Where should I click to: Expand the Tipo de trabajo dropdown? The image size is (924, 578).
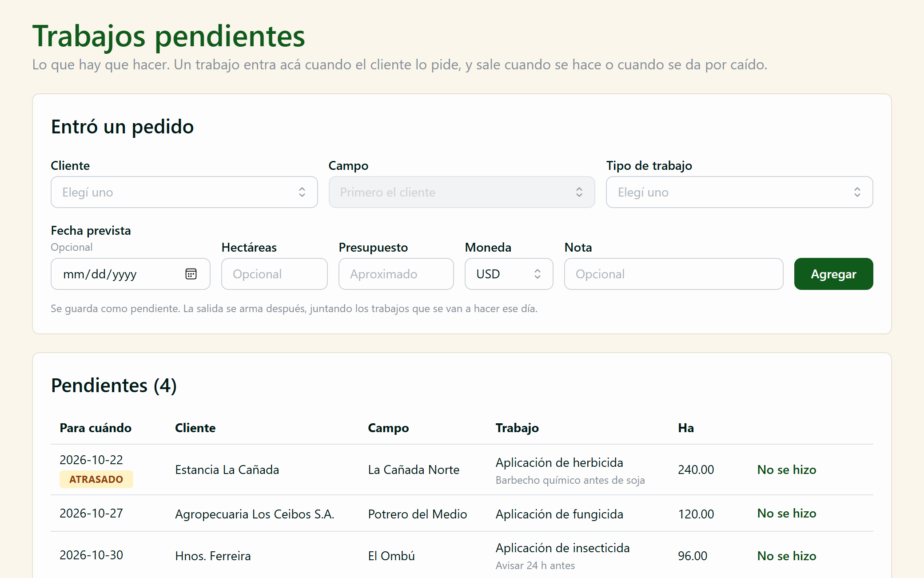740,192
